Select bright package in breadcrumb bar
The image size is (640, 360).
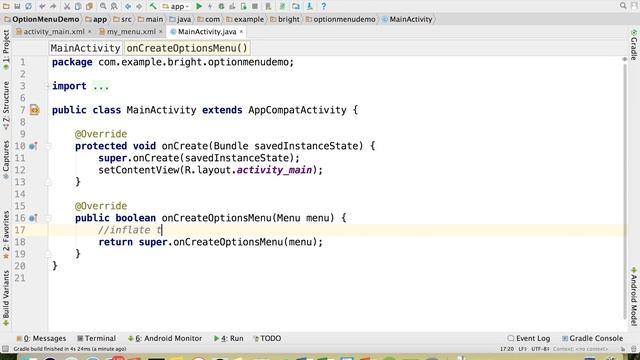click(x=285, y=19)
